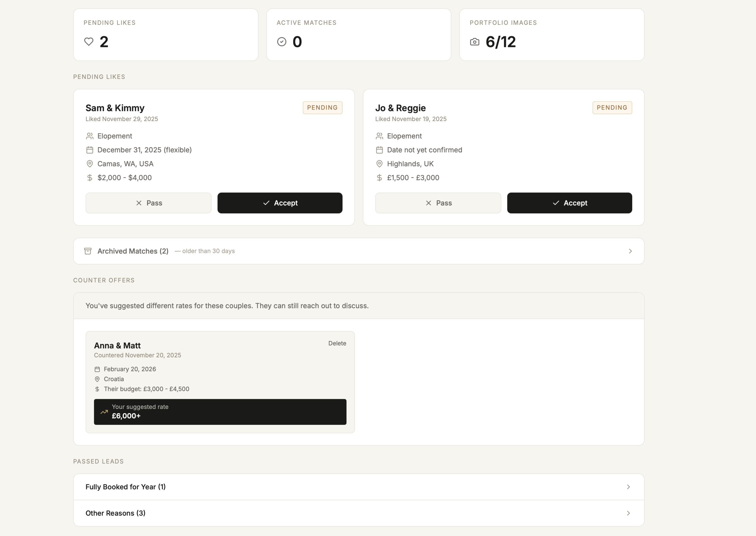756x536 pixels.
Task: Click the calendar icon beside December 31, 2025
Action: (89, 150)
